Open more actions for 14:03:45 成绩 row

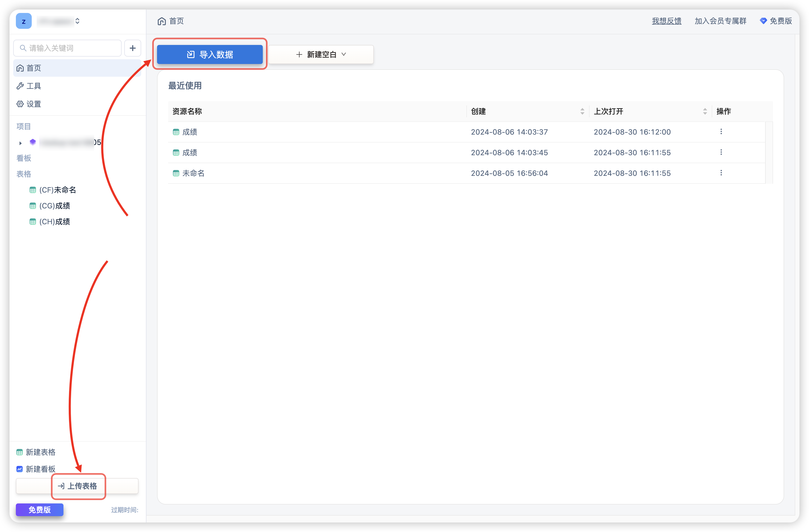pos(721,153)
